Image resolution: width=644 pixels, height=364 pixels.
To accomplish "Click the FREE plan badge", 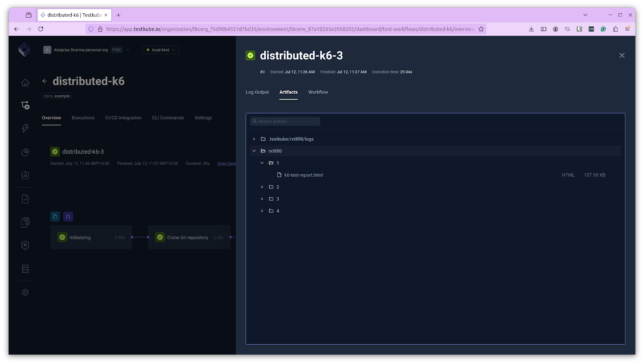I will pos(117,50).
